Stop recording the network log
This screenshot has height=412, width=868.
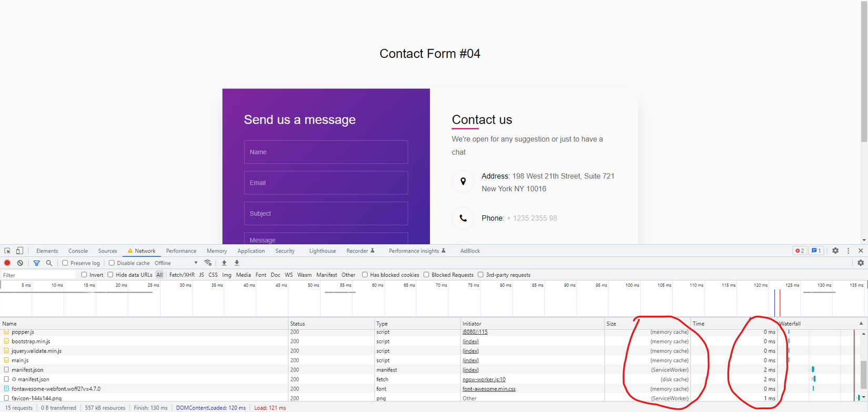(7, 263)
